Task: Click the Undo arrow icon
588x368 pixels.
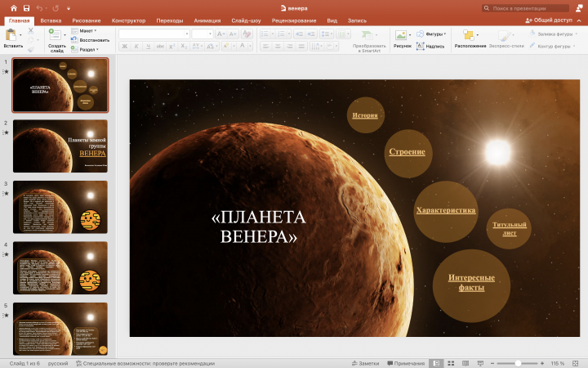Action: pos(39,7)
